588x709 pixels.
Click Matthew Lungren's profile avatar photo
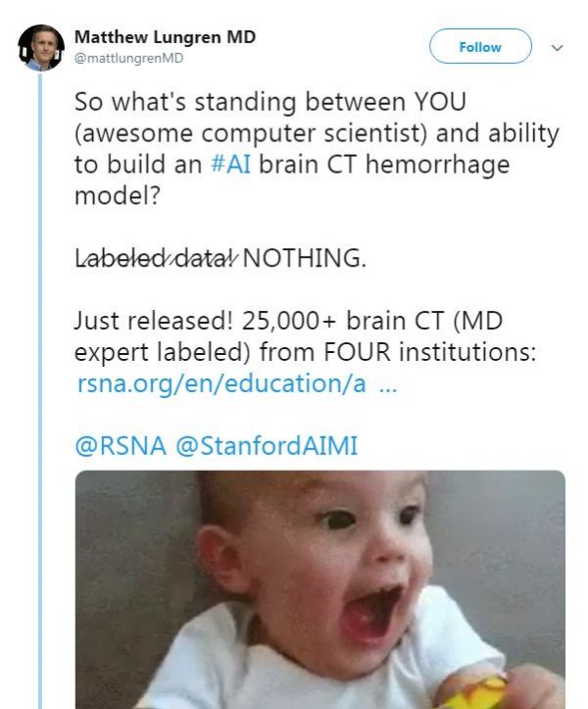tap(40, 47)
